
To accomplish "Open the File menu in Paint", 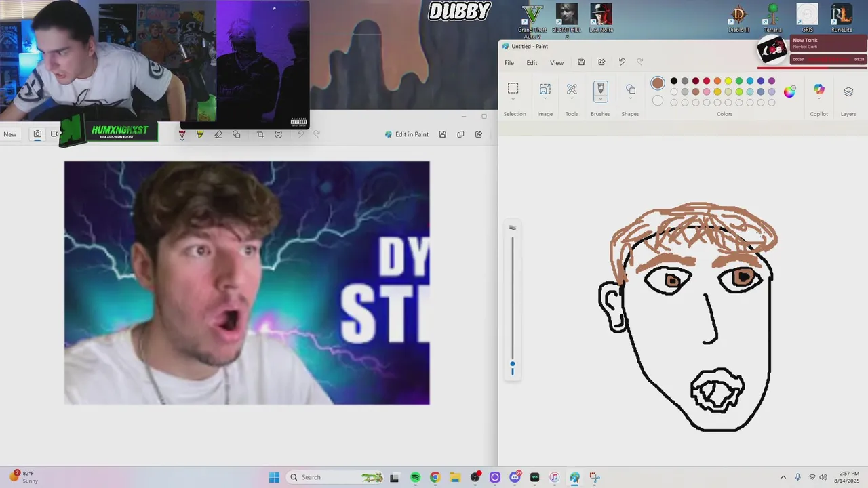I will coord(509,63).
